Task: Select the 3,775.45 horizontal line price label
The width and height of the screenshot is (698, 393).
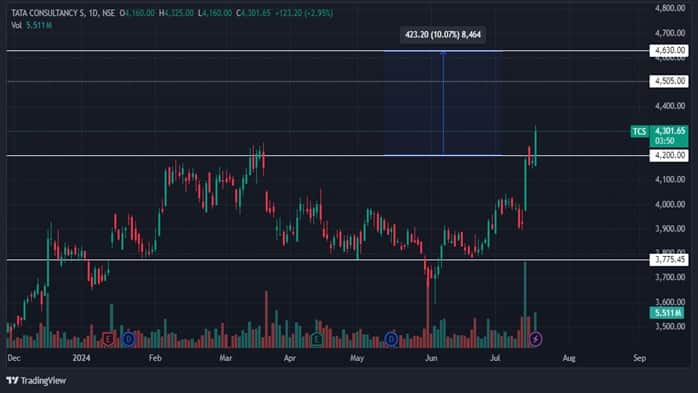Action: tap(669, 259)
